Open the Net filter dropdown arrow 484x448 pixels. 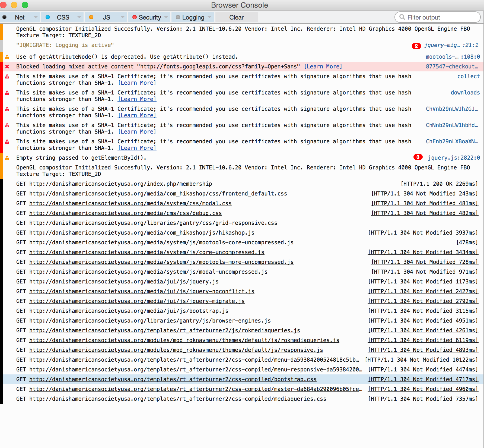[x=36, y=17]
